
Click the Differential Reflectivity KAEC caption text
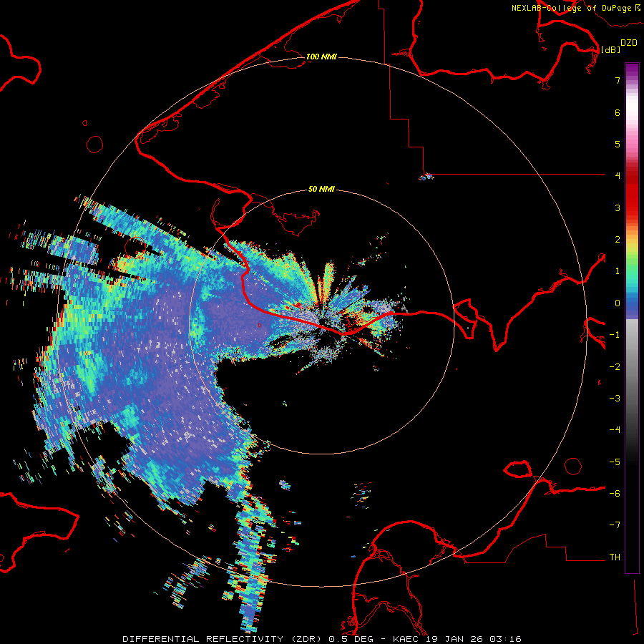(322, 639)
